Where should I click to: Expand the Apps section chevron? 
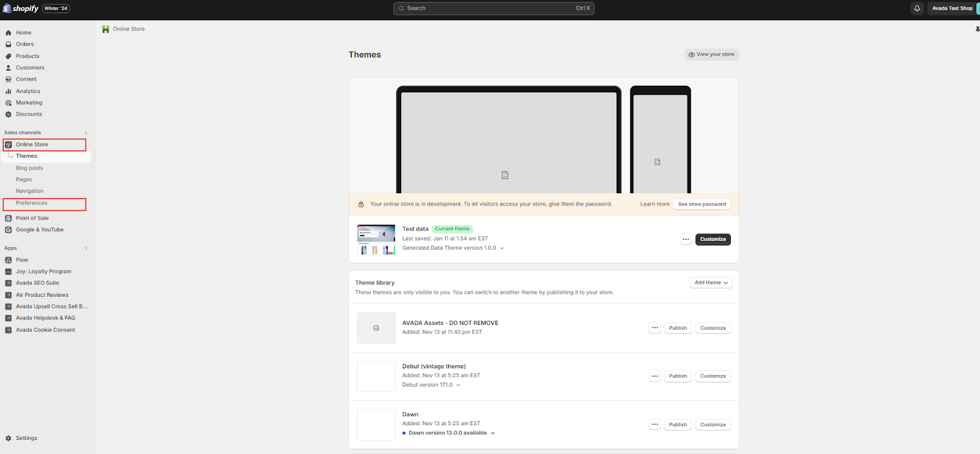click(x=86, y=248)
